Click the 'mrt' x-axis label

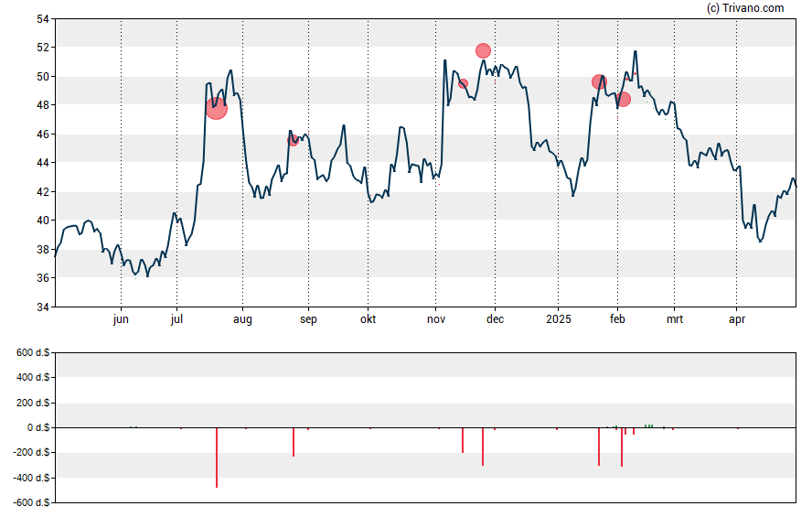coord(675,319)
